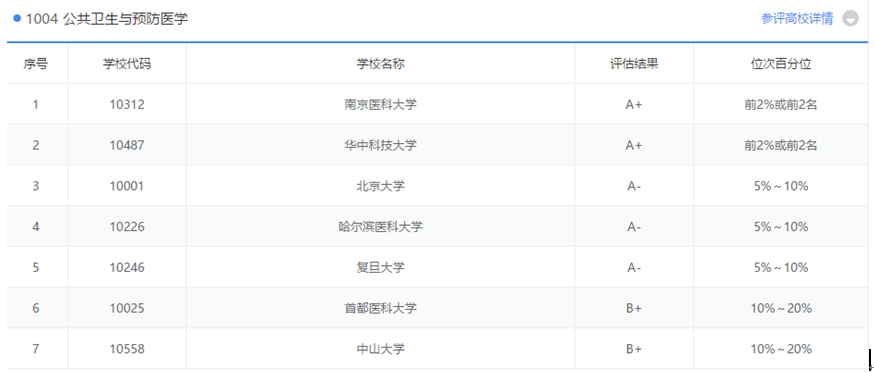Click row number 4
The image size is (874, 373).
(36, 226)
